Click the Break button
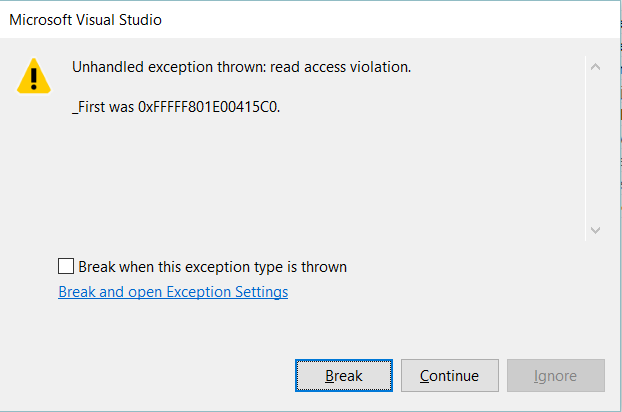The width and height of the screenshot is (622, 412). (343, 376)
